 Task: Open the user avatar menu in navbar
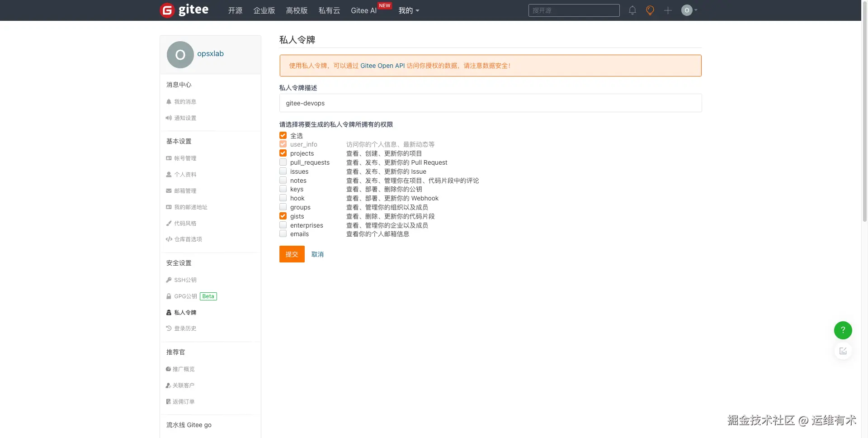689,10
